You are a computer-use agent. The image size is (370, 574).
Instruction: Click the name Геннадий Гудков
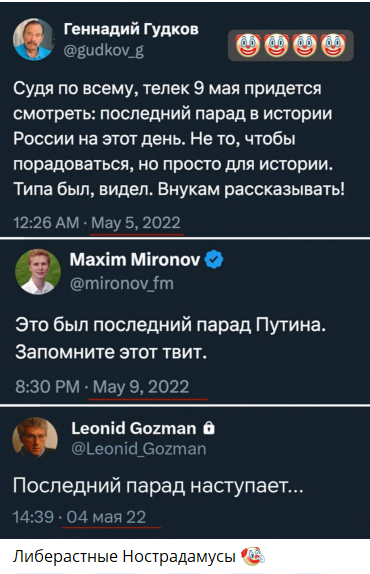(x=131, y=29)
